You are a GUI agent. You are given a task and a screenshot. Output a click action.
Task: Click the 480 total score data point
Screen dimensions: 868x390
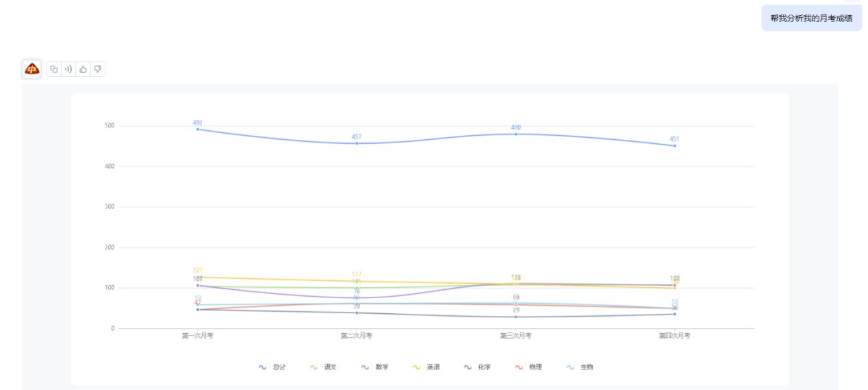515,134
